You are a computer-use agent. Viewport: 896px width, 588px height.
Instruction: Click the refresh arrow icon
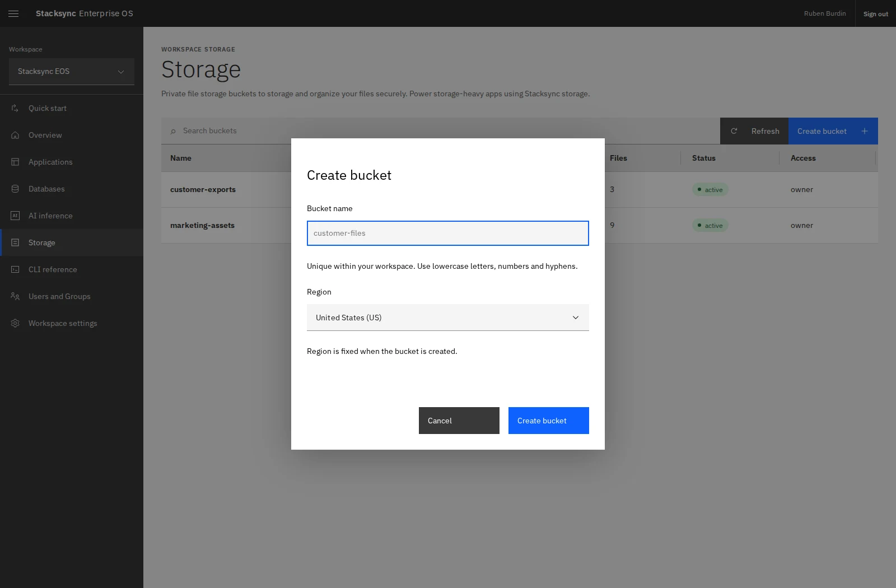pos(734,131)
